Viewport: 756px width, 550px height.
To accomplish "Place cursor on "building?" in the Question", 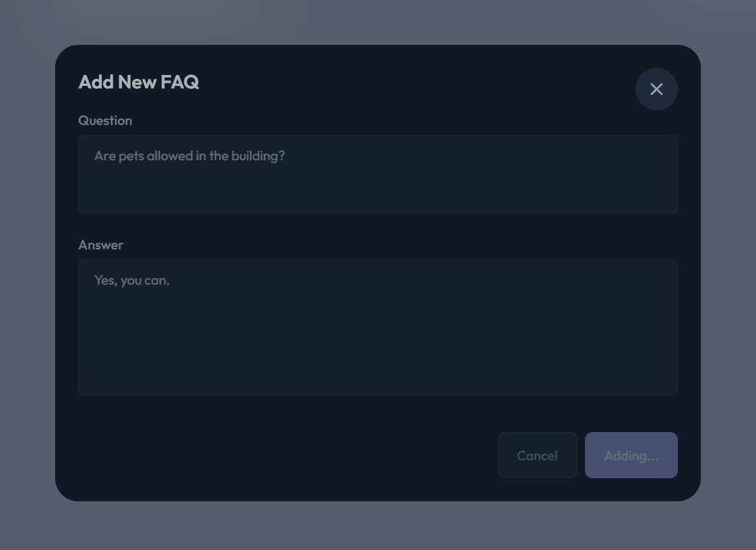I will click(258, 156).
